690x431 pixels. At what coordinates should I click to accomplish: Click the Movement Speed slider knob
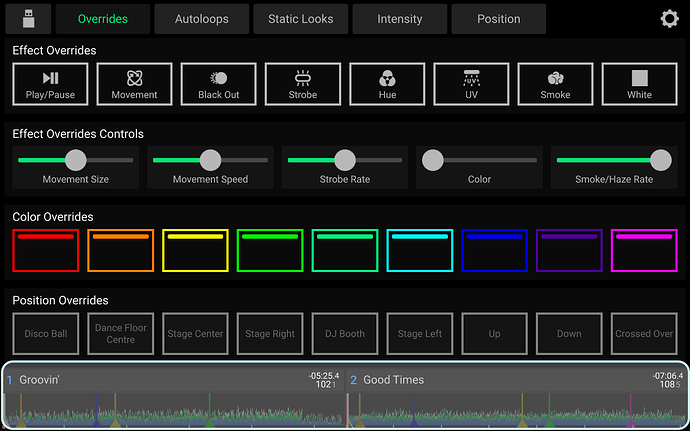pos(210,160)
